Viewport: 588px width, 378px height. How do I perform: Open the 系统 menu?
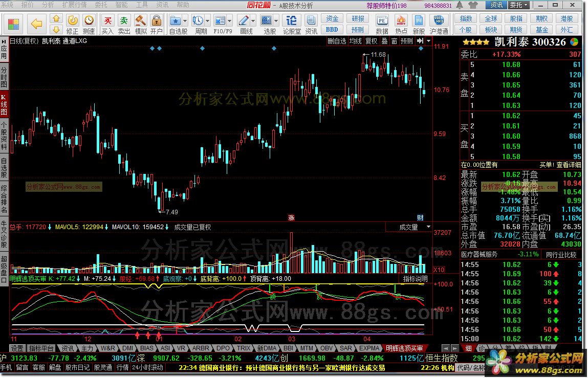coord(7,5)
